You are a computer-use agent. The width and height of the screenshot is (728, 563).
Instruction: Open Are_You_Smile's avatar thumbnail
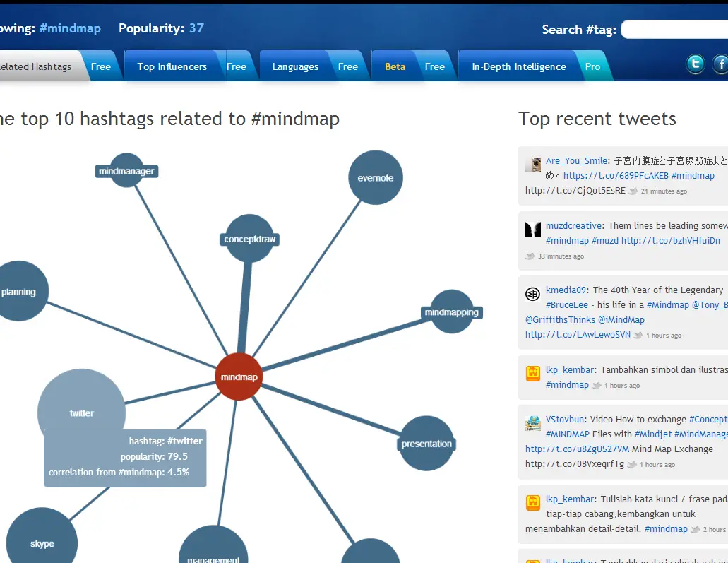click(533, 165)
